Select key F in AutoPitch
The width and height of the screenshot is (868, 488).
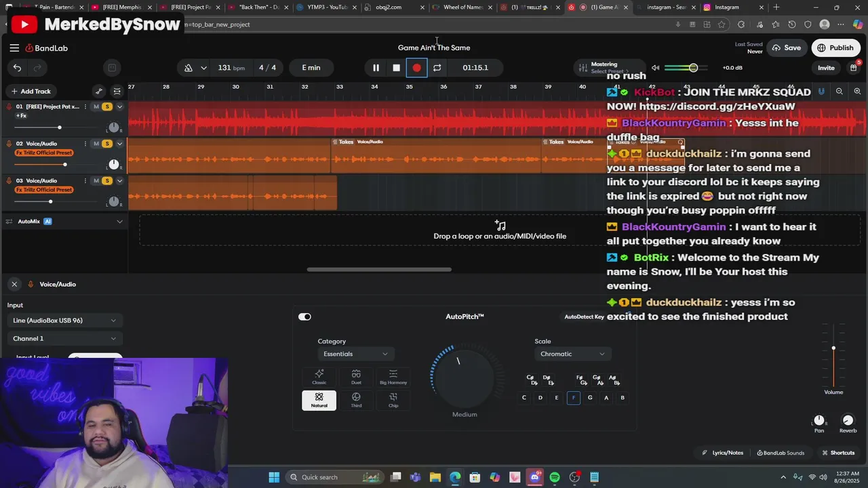tap(574, 398)
